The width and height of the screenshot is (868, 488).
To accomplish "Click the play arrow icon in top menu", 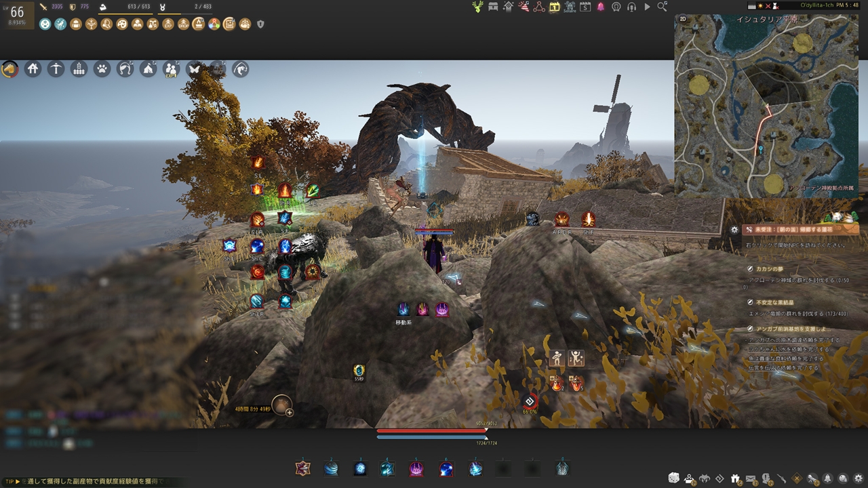I will click(x=647, y=7).
